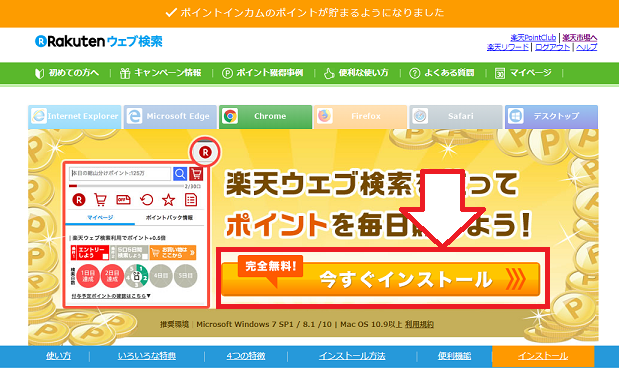619x369 pixels.
Task: Open the 楽天リワード link
Action: (508, 47)
